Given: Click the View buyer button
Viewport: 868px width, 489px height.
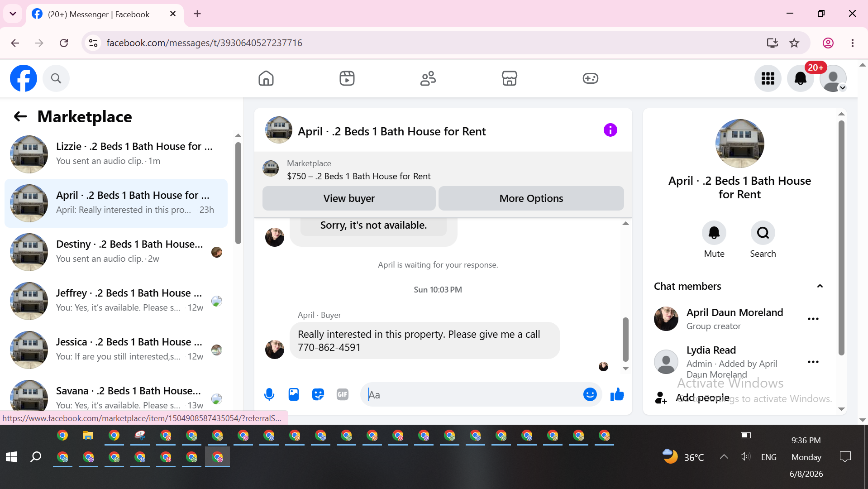Looking at the screenshot, I should tap(349, 198).
